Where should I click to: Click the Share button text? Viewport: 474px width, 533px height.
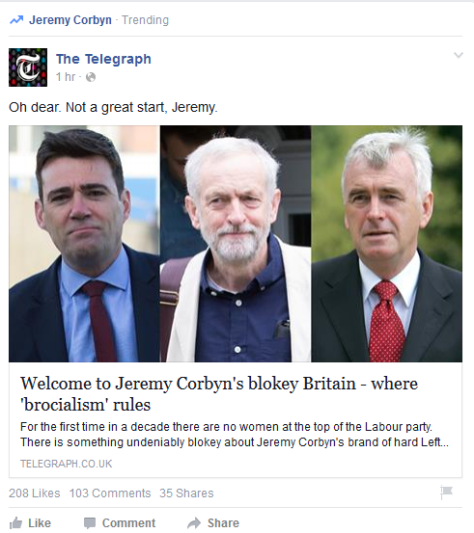click(x=223, y=523)
